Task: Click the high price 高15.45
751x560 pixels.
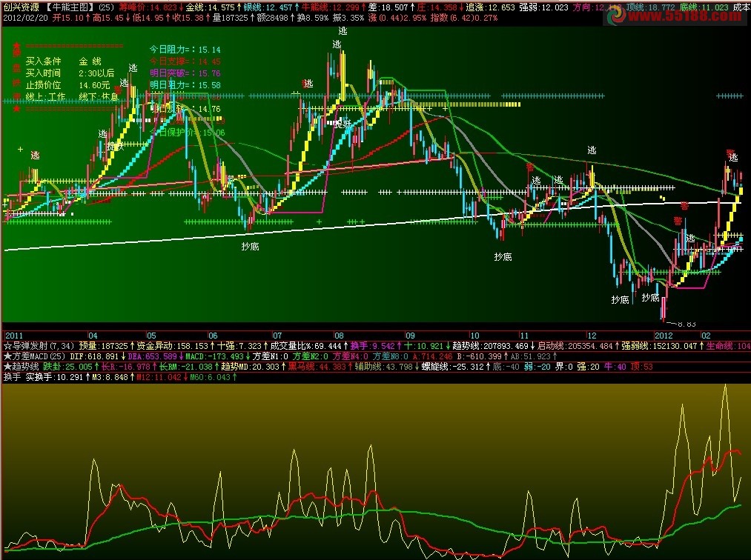Action: point(107,18)
